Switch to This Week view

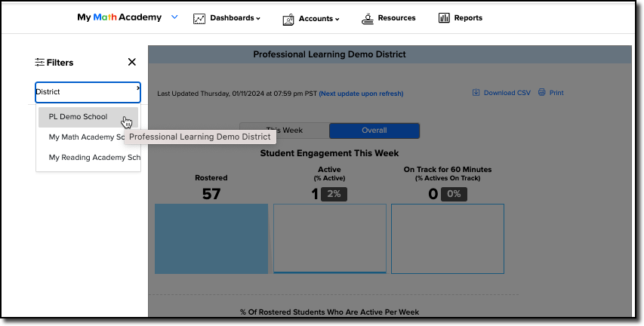pos(284,131)
